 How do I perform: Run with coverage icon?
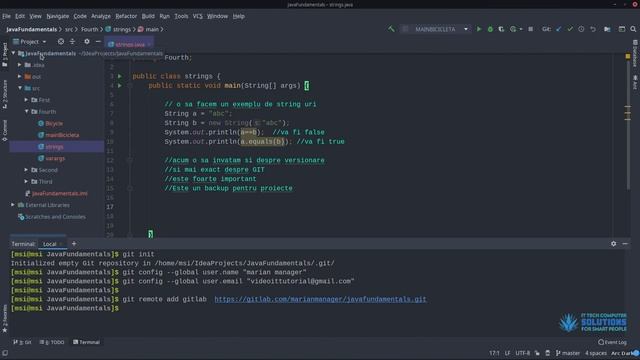[501, 29]
